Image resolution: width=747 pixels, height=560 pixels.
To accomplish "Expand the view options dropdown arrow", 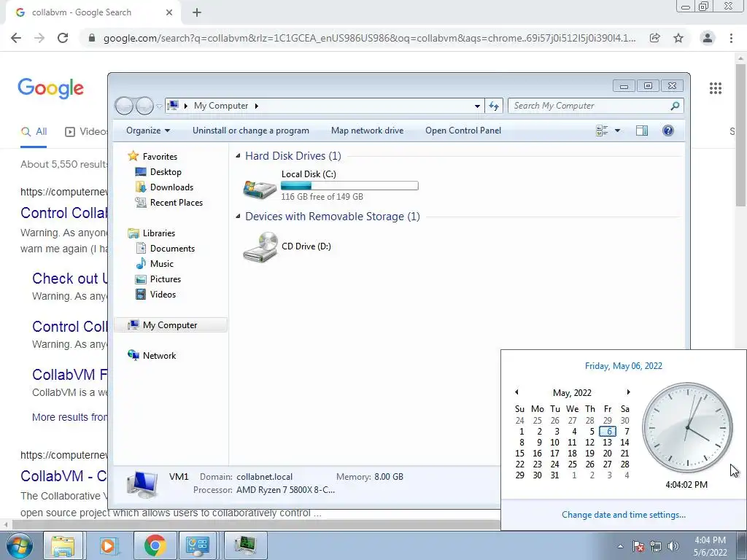I will pyautogui.click(x=617, y=131).
